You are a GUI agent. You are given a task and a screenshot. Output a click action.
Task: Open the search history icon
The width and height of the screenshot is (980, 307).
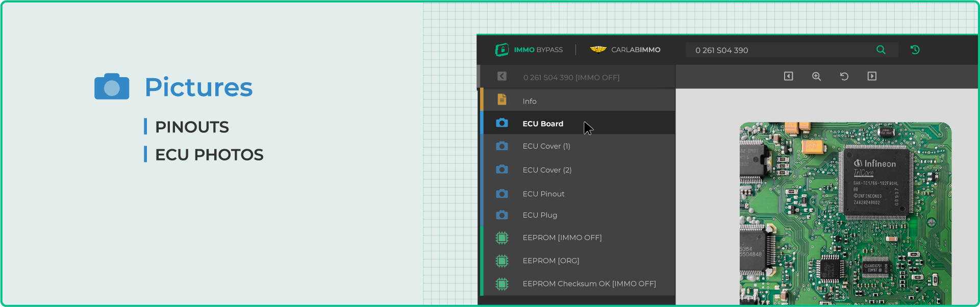tap(915, 50)
